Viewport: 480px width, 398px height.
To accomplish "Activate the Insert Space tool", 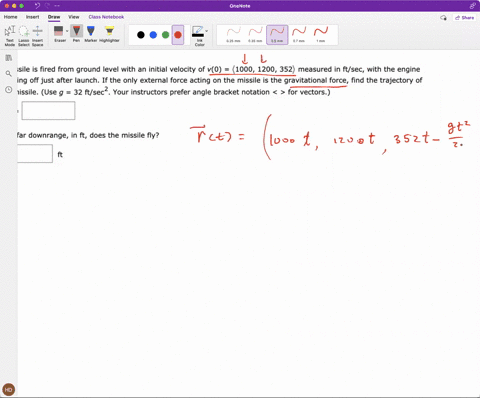I will pyautogui.click(x=38, y=35).
